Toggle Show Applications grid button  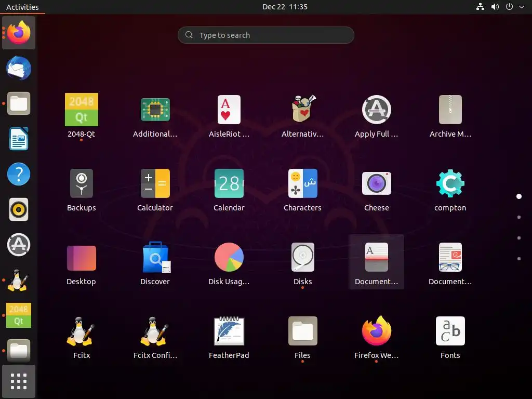[x=19, y=381]
